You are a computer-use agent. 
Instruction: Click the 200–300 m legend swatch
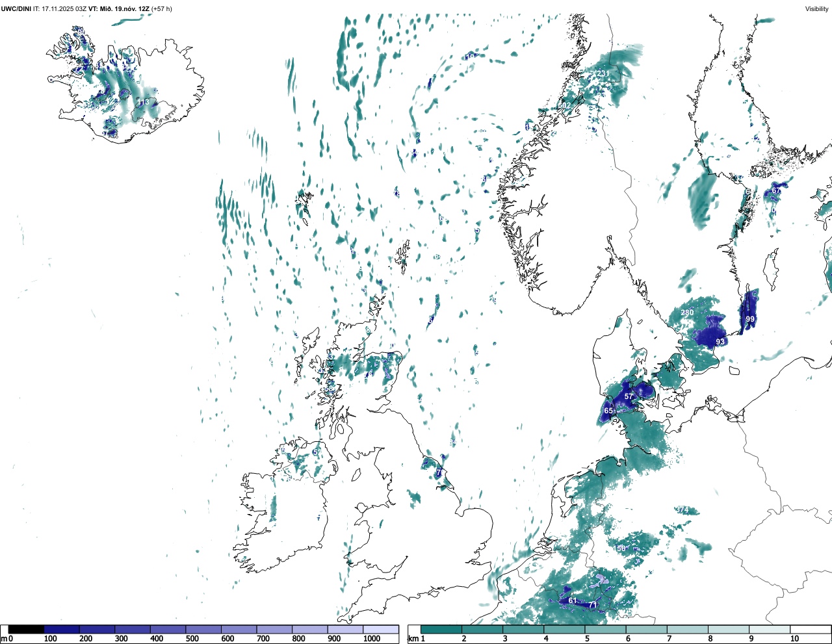point(97,629)
